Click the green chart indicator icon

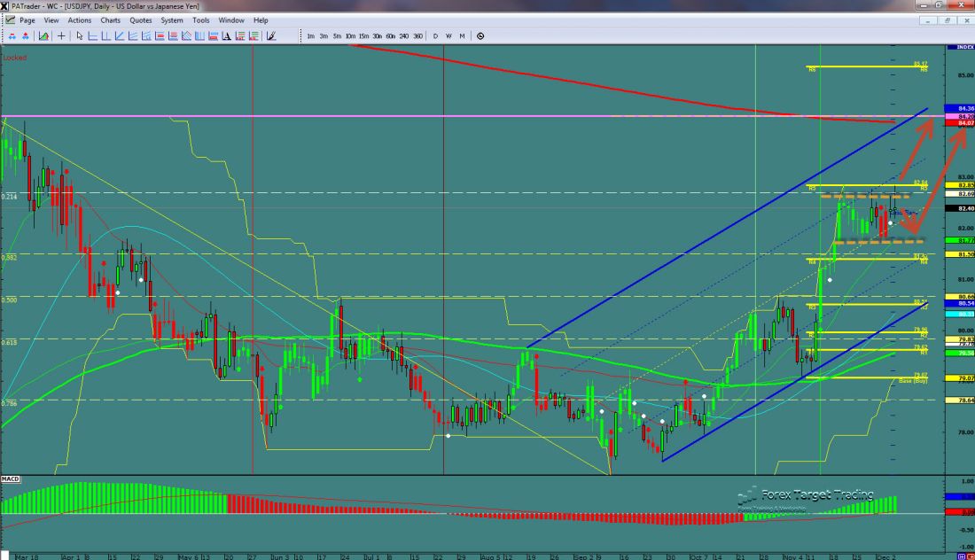(x=43, y=36)
